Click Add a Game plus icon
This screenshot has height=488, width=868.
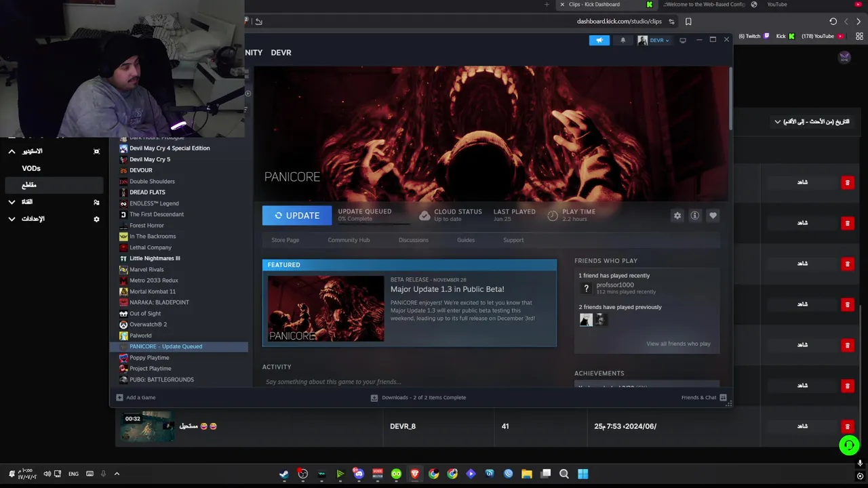(x=119, y=397)
